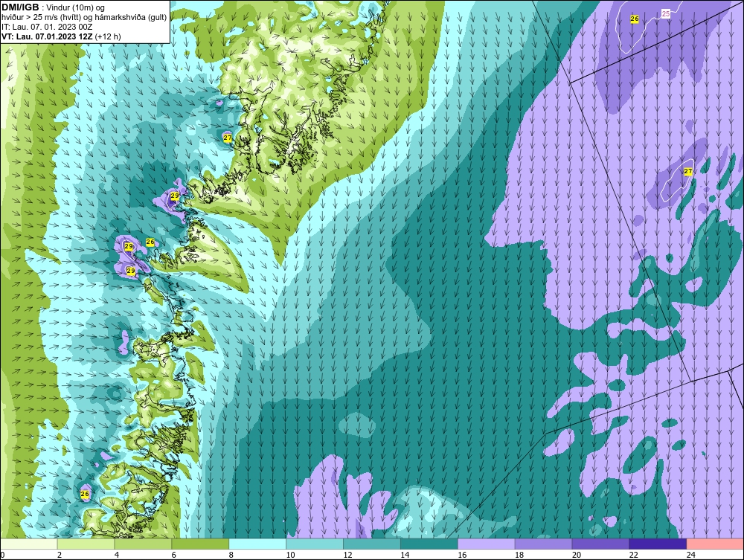Click the legend scale number 14
744x560 pixels.
point(405,555)
